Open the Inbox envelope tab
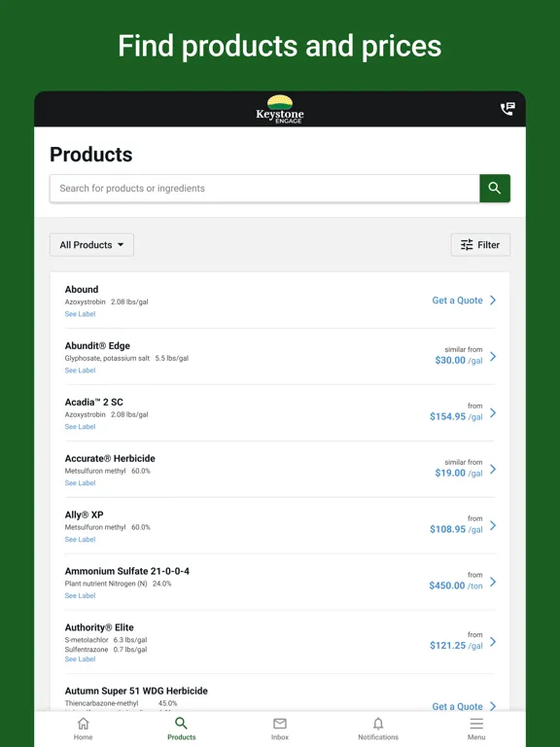 click(x=280, y=729)
